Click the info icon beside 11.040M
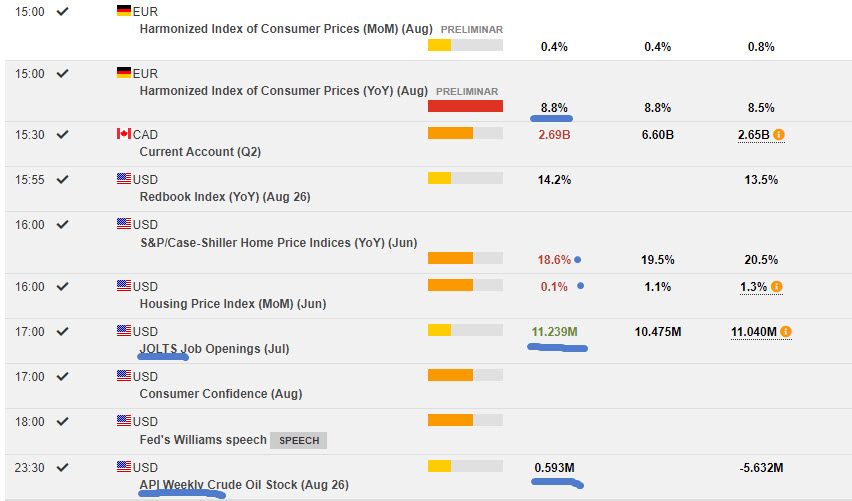The width and height of the screenshot is (852, 501). 786,332
